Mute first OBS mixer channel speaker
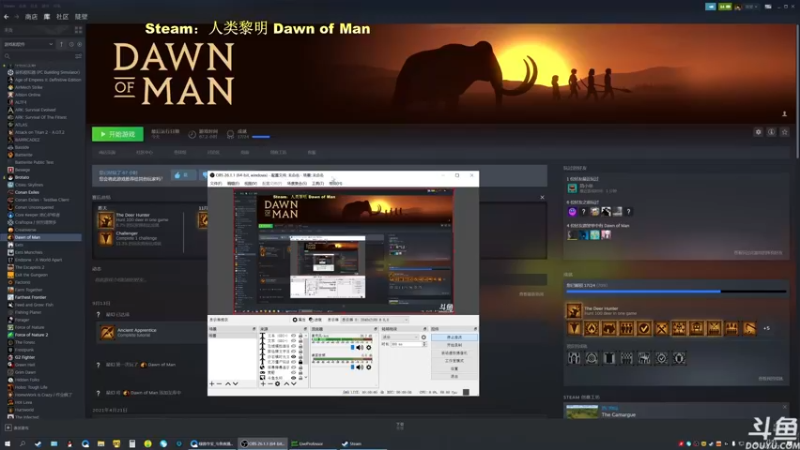Screen dimensions: 800x450 (x=360, y=347)
